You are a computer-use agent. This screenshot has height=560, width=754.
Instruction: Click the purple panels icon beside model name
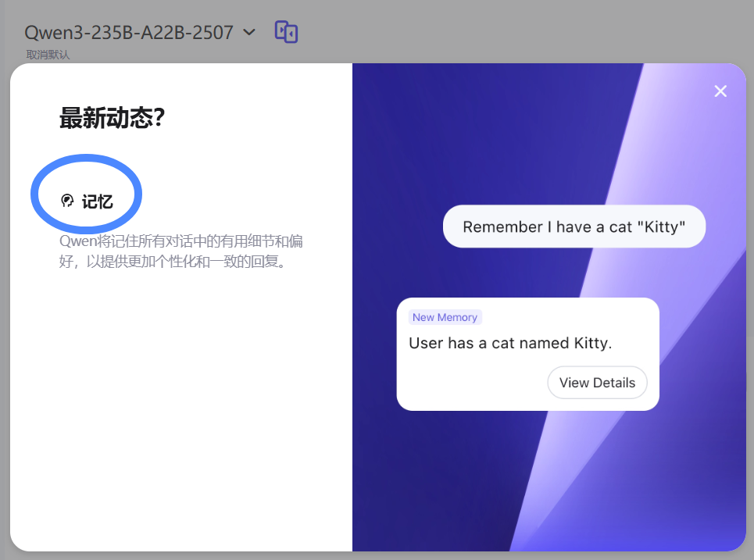point(286,31)
